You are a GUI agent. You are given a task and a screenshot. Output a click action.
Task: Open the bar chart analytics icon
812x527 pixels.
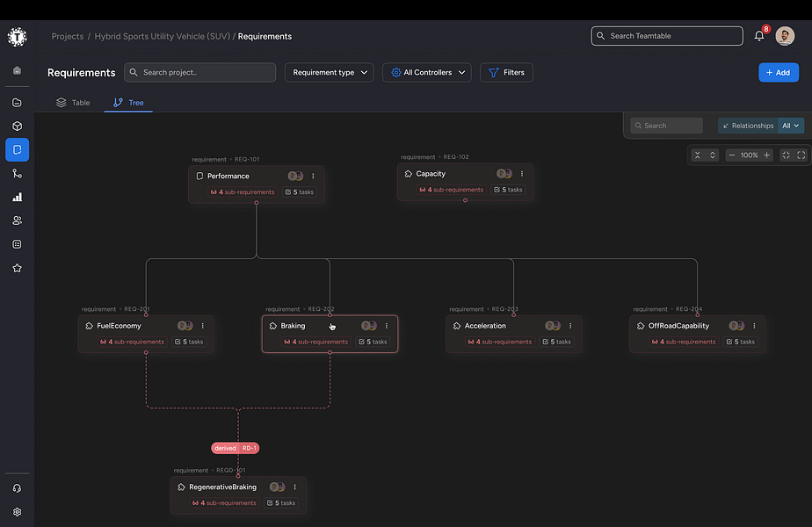[x=16, y=197]
